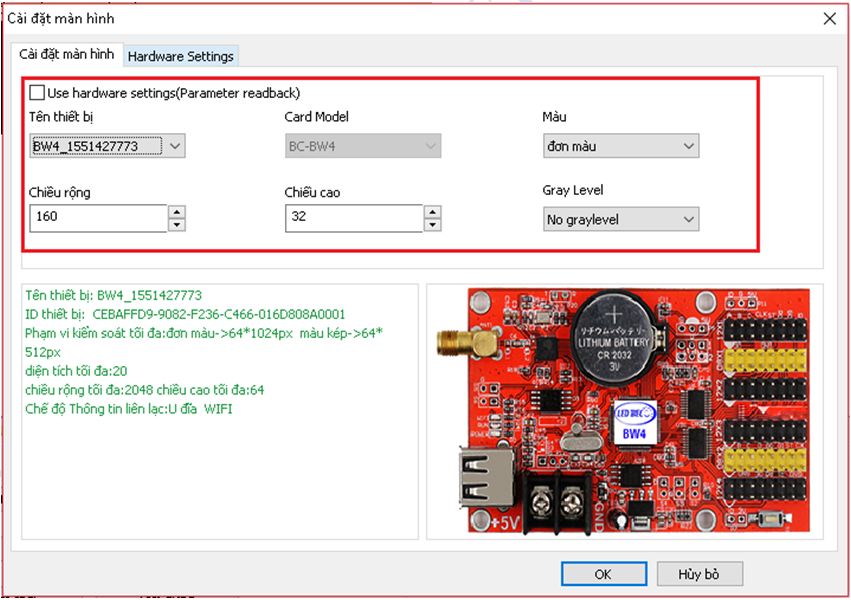
Task: Click the Chiều cao input field
Action: click(x=354, y=217)
